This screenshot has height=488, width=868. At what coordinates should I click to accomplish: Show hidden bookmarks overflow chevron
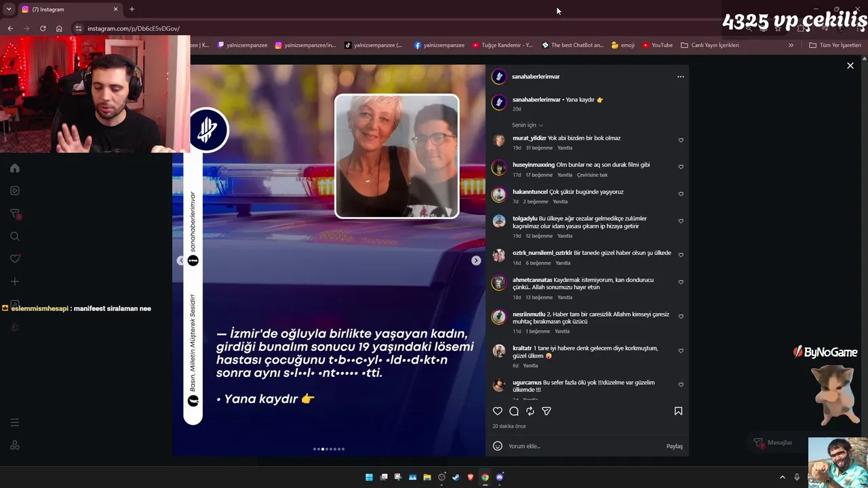coord(791,45)
